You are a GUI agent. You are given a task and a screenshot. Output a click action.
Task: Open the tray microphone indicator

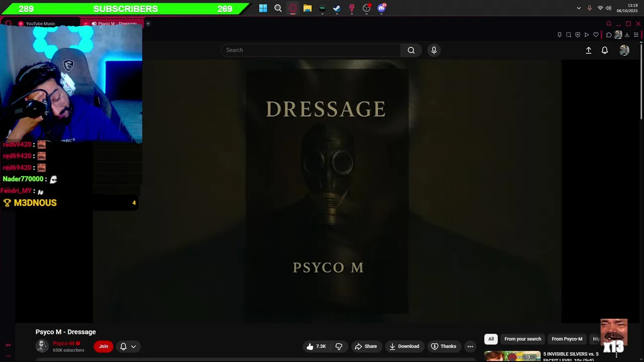(590, 8)
